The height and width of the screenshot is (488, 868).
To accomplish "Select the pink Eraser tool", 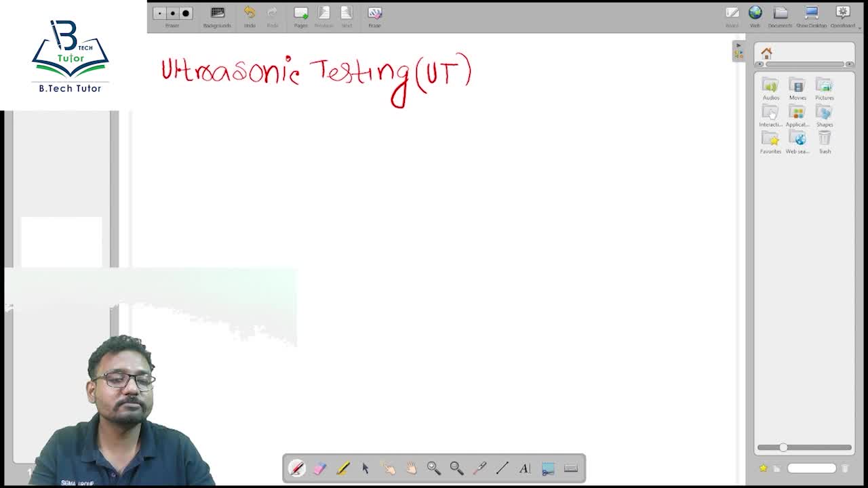I will [x=319, y=468].
